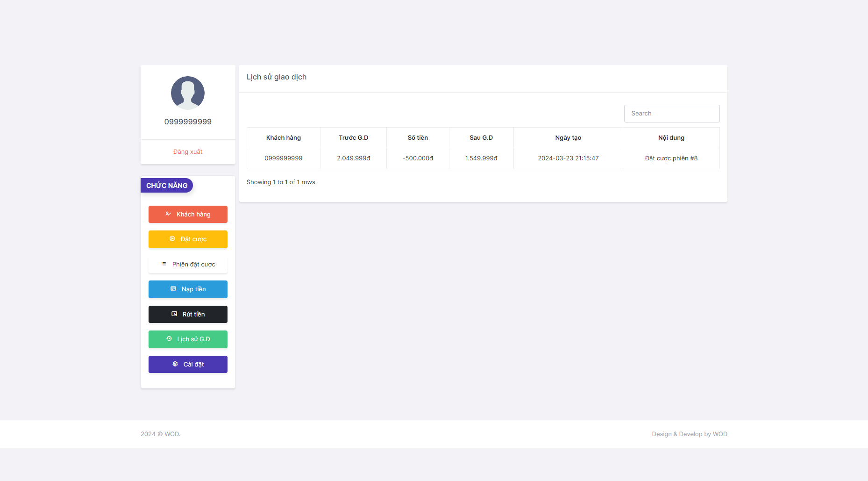
Task: Click the list icon beside Phiên đặt cược
Action: (164, 264)
